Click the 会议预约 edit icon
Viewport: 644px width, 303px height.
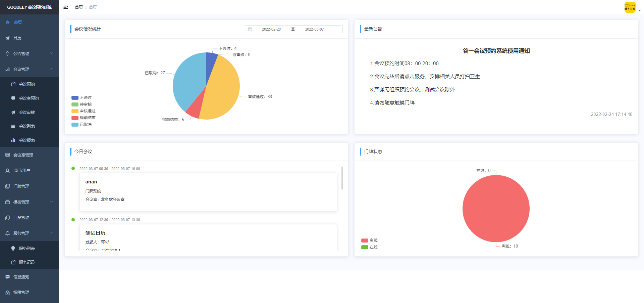[13, 84]
